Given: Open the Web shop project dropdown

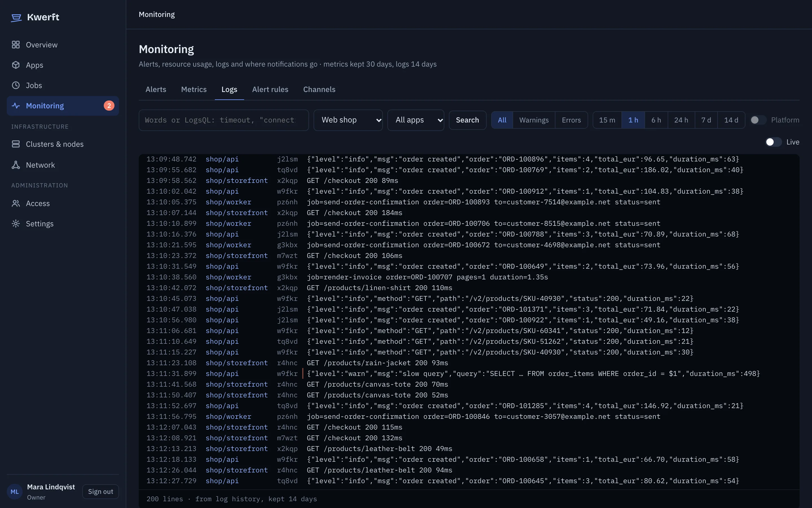Looking at the screenshot, I should [x=348, y=120].
